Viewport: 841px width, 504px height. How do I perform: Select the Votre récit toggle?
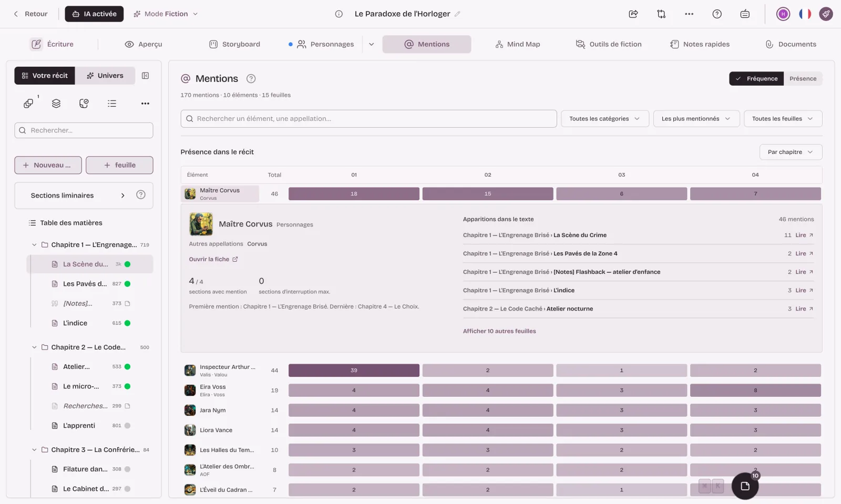pyautogui.click(x=45, y=76)
